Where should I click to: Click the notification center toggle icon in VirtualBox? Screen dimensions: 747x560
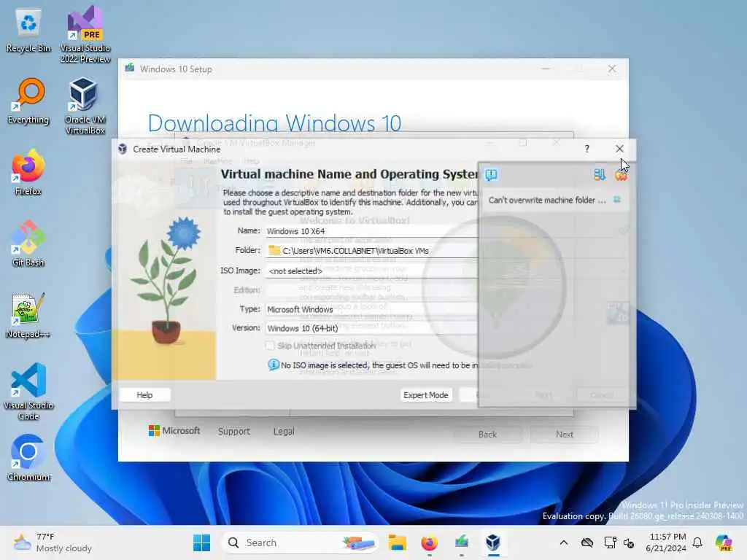click(491, 175)
